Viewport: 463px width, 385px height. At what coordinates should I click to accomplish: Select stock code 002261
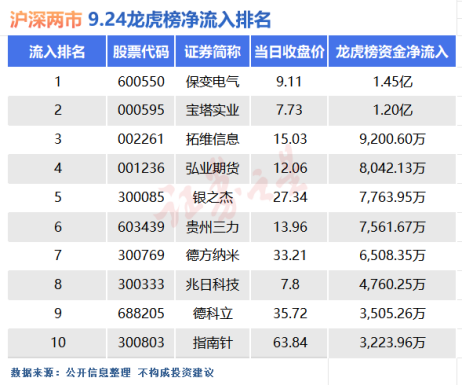point(141,139)
